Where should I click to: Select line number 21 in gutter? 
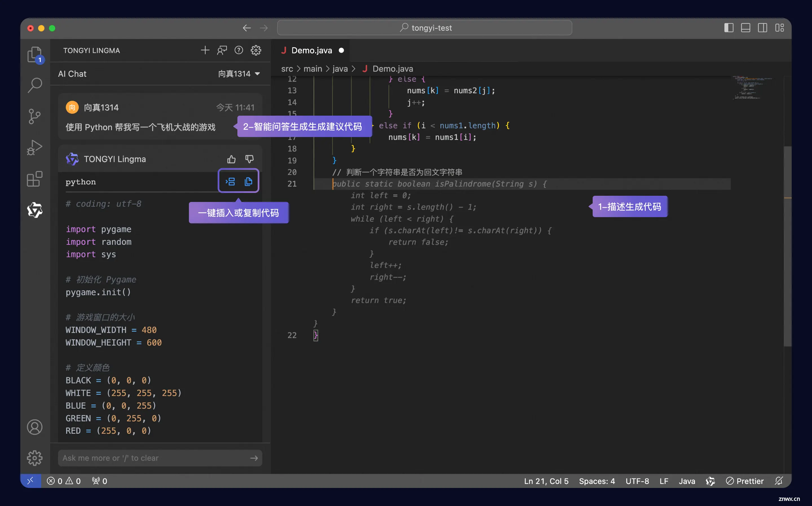292,184
